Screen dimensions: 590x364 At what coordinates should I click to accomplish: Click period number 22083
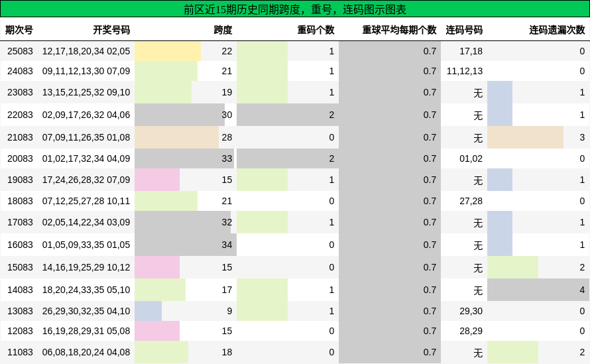(x=20, y=115)
